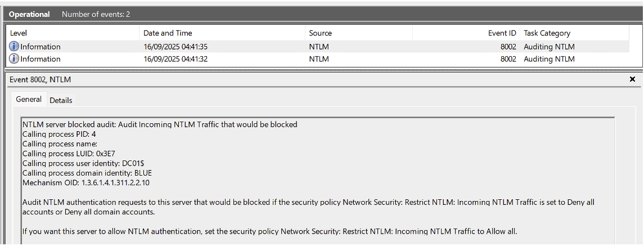Click the Mechanism OID line in description
Viewport: 644px width, 246px height.
(x=85, y=182)
